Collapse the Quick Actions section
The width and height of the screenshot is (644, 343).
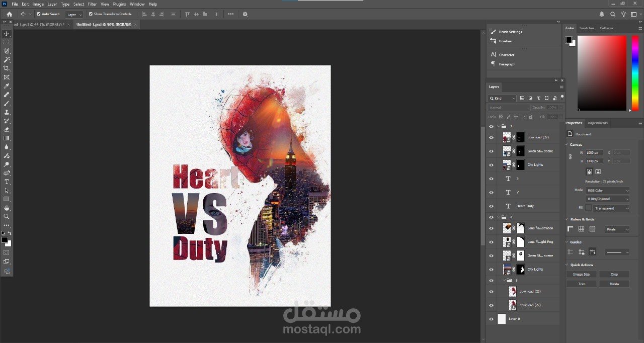coord(567,265)
